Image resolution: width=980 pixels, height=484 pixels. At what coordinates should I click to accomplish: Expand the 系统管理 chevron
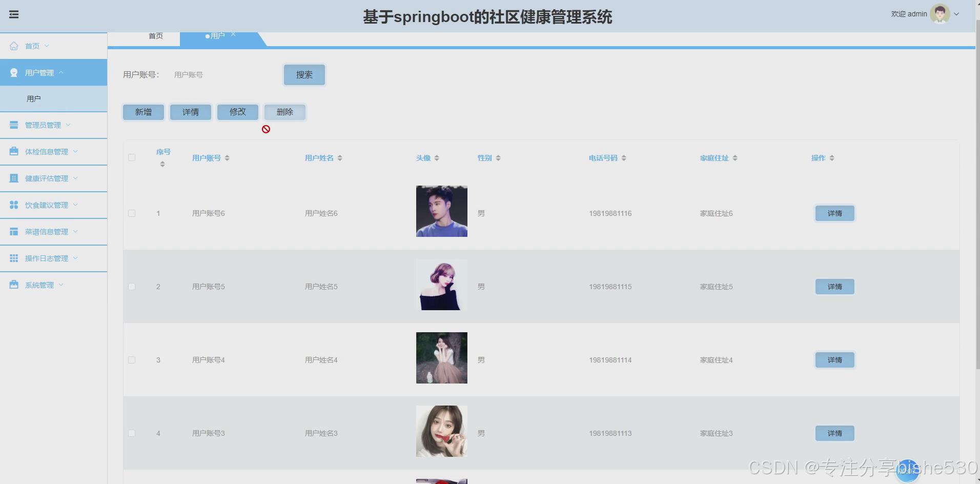click(x=61, y=285)
